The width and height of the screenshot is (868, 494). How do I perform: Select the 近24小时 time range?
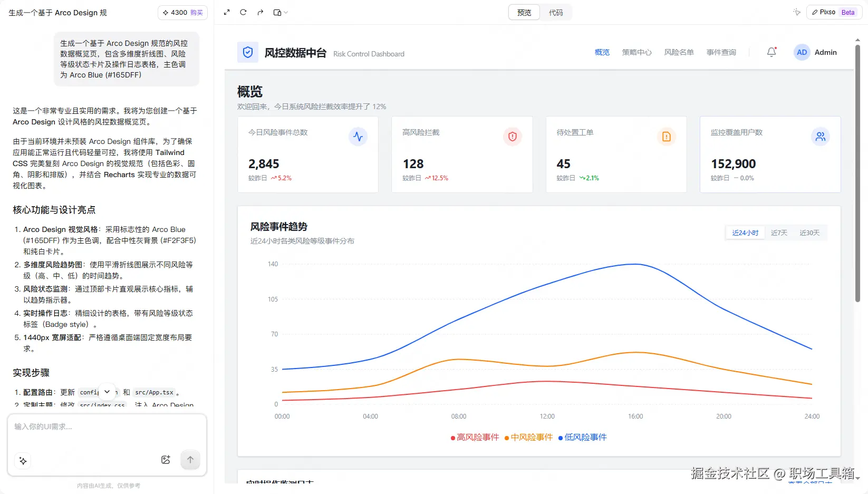click(745, 233)
